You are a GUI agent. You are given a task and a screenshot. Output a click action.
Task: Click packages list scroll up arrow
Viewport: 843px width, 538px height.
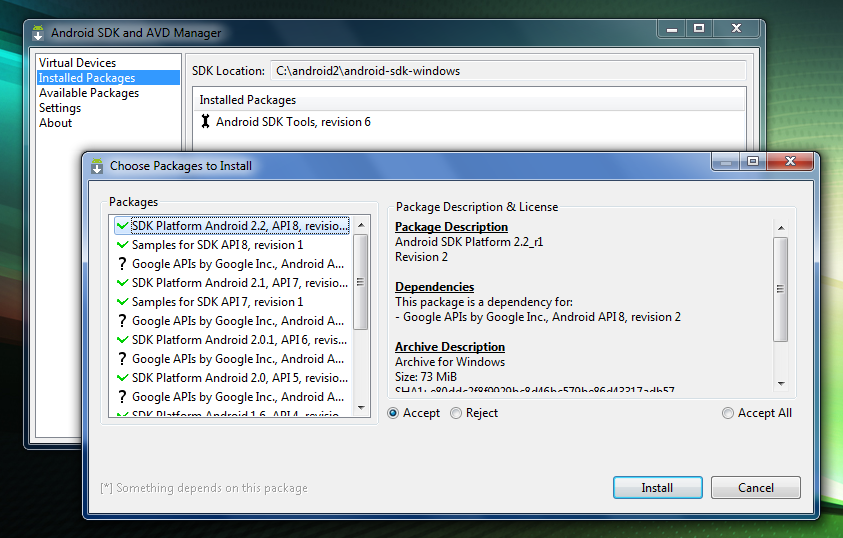[361, 225]
